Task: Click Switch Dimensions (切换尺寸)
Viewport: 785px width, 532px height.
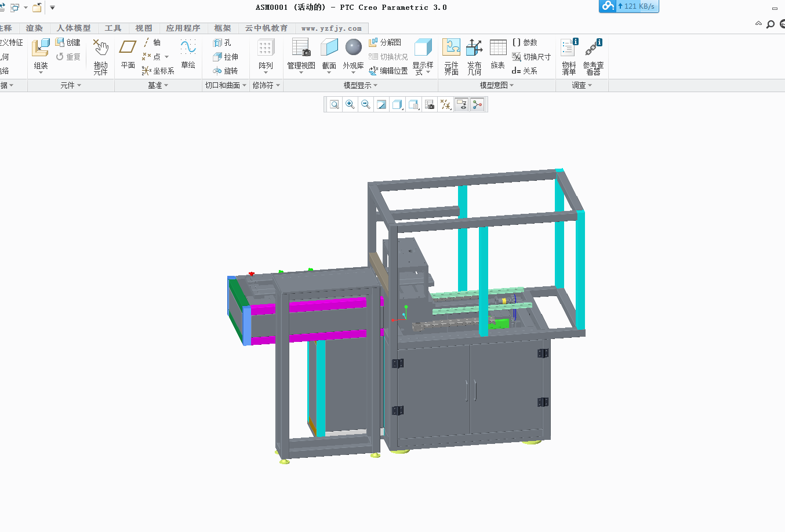Action: (531, 57)
